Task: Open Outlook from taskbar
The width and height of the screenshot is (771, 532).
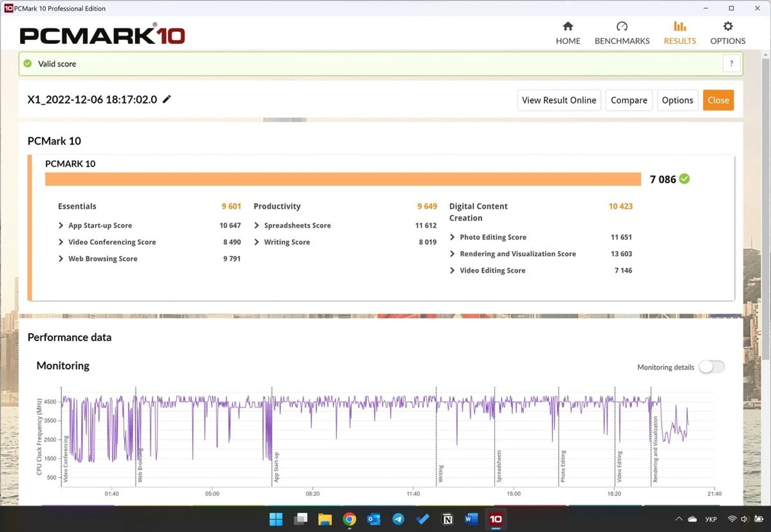Action: tap(374, 519)
